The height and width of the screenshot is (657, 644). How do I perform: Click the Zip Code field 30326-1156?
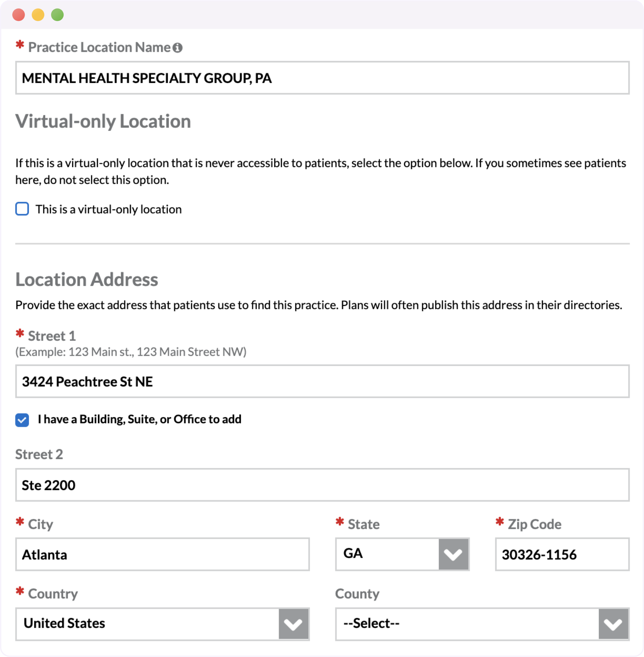point(562,554)
